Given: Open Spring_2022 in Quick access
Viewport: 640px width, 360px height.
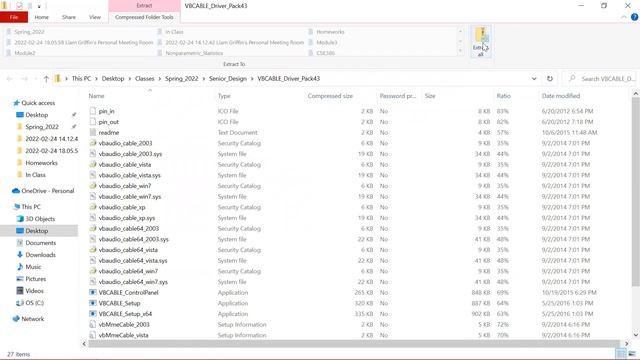Looking at the screenshot, I should [x=42, y=127].
